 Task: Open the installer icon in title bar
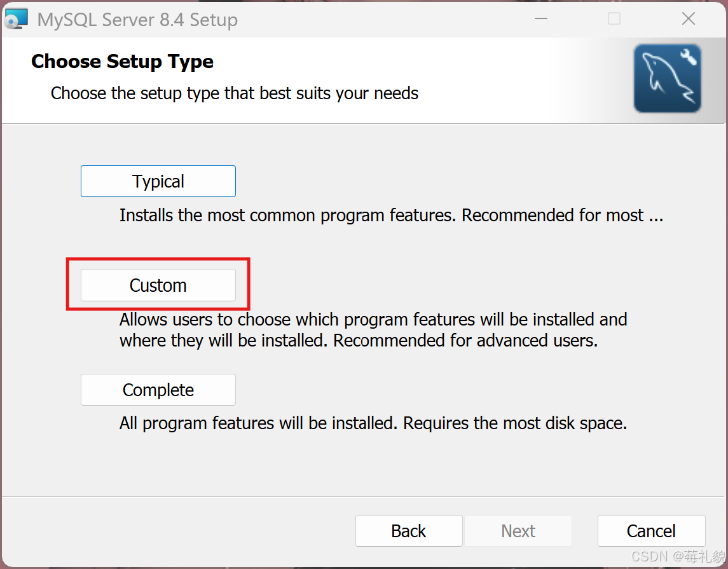(x=16, y=20)
